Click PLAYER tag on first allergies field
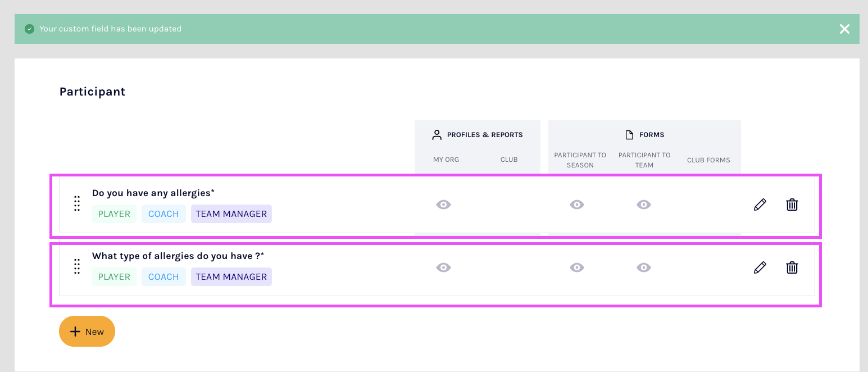The height and width of the screenshot is (372, 868). click(x=114, y=214)
